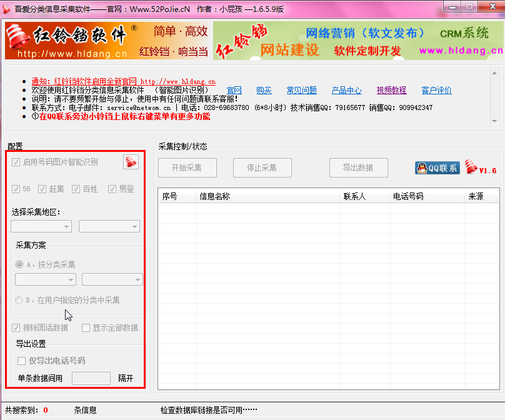
Task: Click the 信息名称 column header
Action: coord(268,196)
